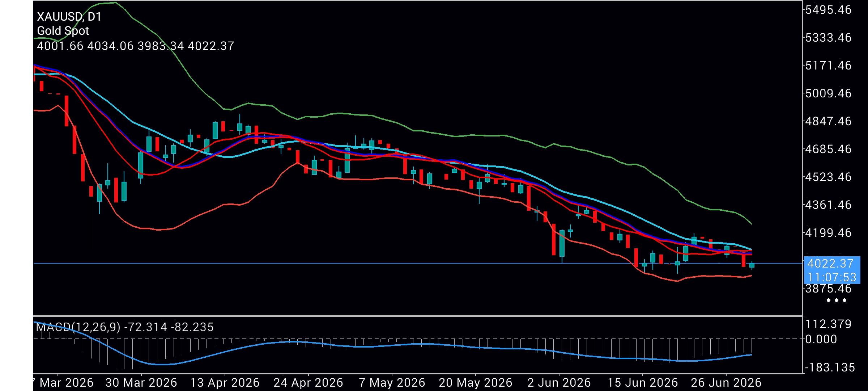This screenshot has width=868, height=391.
Task: Select the 30 Mar 2026 date label
Action: point(141,383)
